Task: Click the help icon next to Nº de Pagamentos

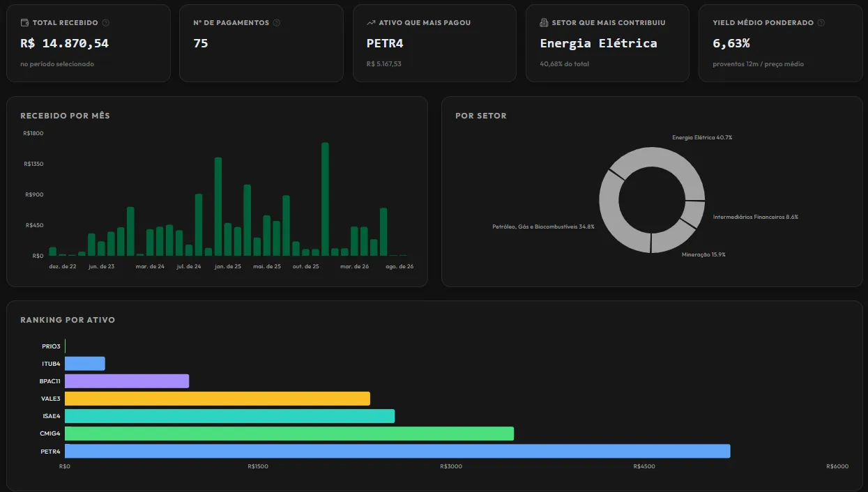Action: [x=276, y=23]
